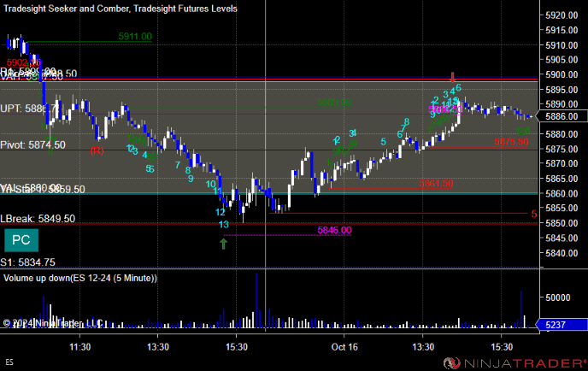
Task: Select the current price marker 5886.00
Action: click(x=562, y=116)
